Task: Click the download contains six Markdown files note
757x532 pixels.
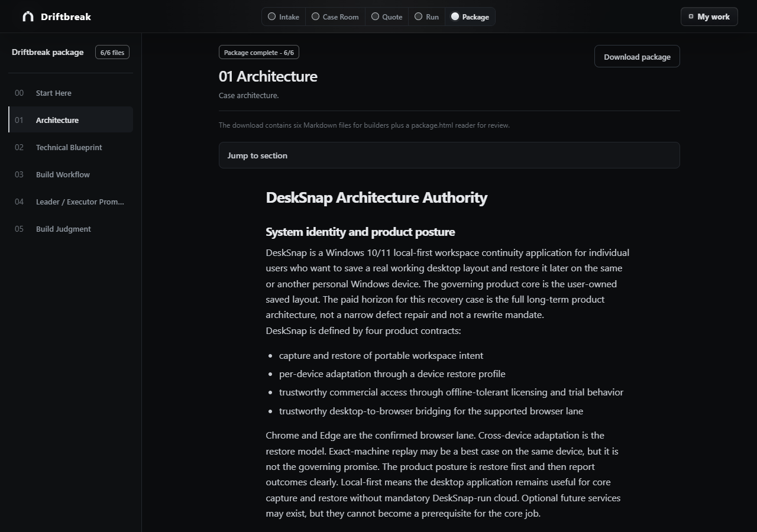Action: tap(364, 125)
